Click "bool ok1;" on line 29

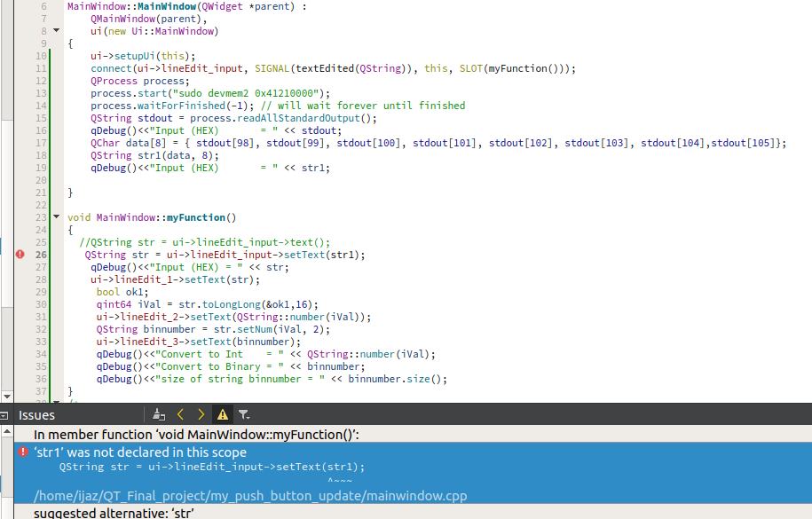click(x=122, y=292)
